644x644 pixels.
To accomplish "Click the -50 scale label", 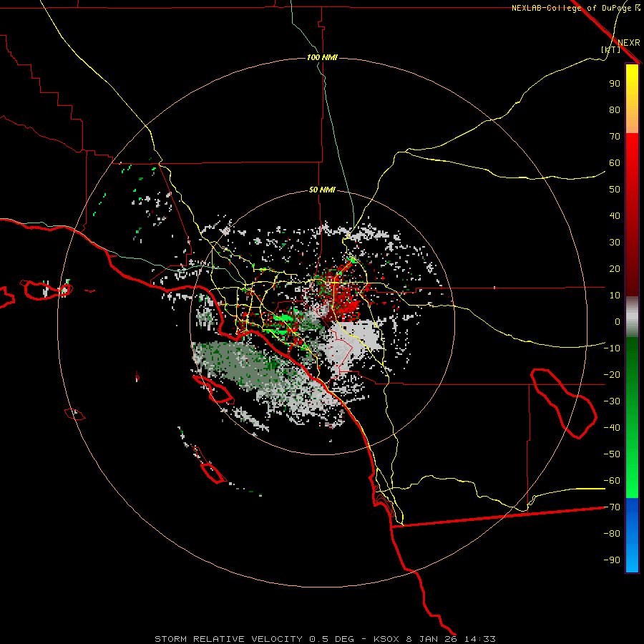I will (x=612, y=454).
